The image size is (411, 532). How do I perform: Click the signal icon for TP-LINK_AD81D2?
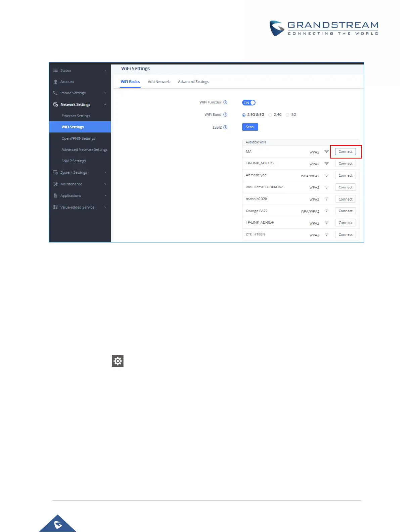(326, 164)
